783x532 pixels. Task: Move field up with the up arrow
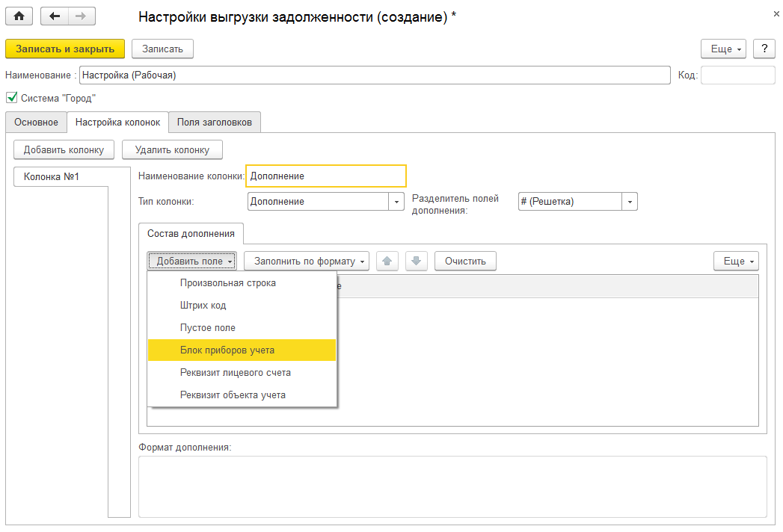point(387,261)
